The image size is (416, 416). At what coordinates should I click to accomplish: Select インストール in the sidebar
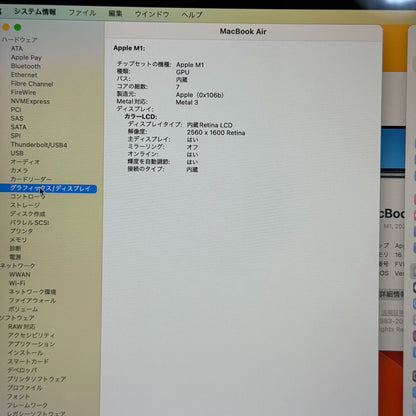26,353
